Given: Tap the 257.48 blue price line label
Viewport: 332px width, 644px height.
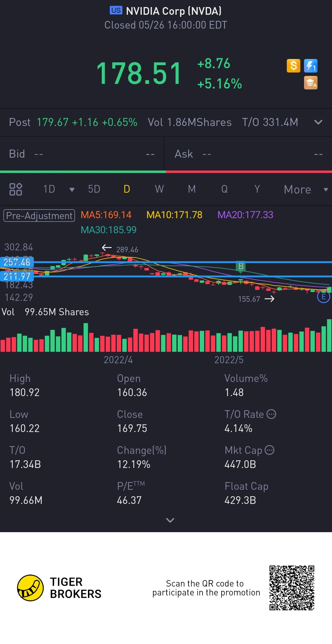Looking at the screenshot, I should pos(17,262).
